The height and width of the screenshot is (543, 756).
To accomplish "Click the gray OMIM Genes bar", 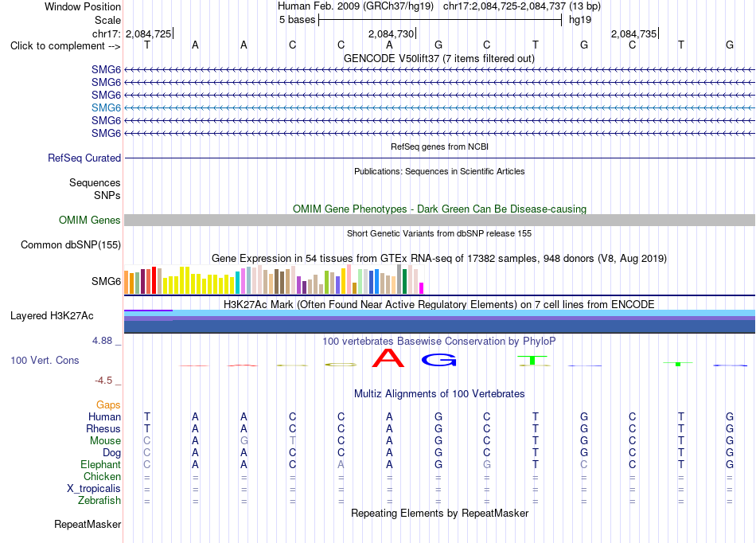I will tap(439, 220).
